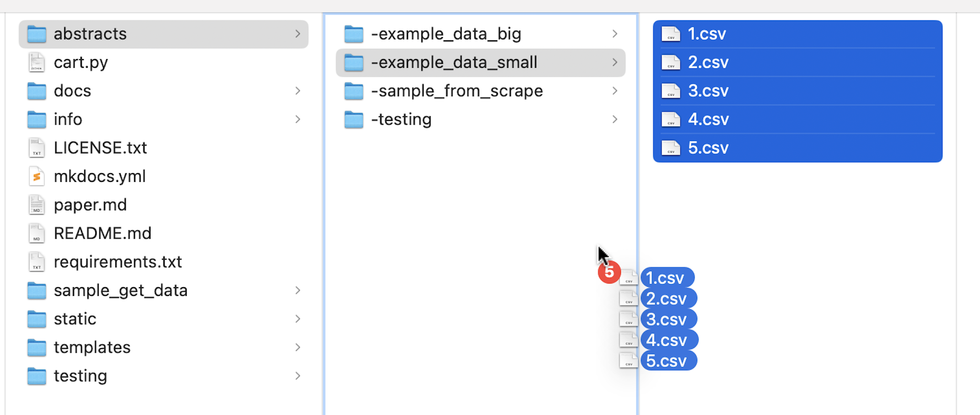Viewport: 980px width, 415px height.
Task: Click the abstracts folder icon
Action: [x=37, y=34]
